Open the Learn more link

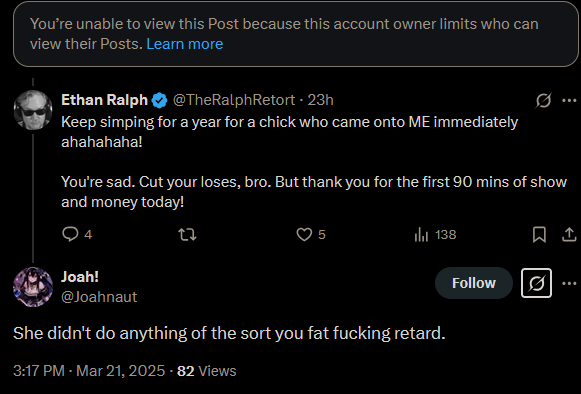pyautogui.click(x=185, y=44)
